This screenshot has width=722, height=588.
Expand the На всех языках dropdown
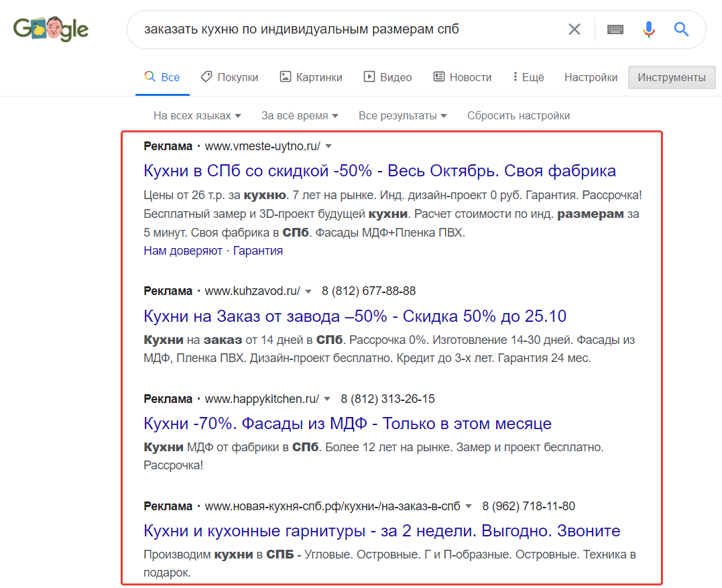point(196,115)
